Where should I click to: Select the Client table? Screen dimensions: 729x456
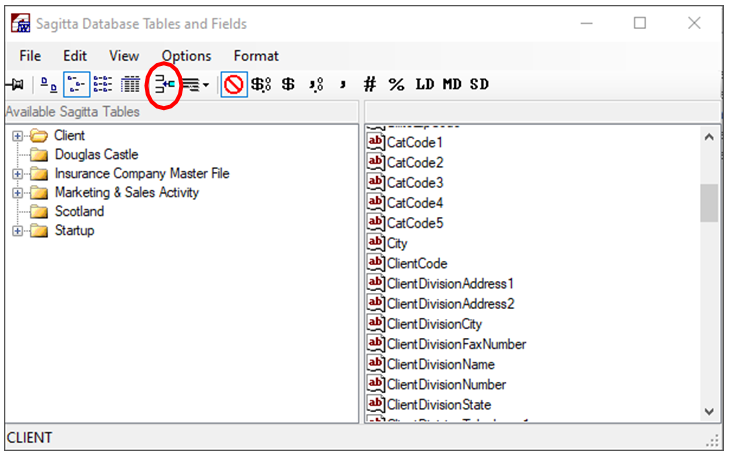(69, 136)
